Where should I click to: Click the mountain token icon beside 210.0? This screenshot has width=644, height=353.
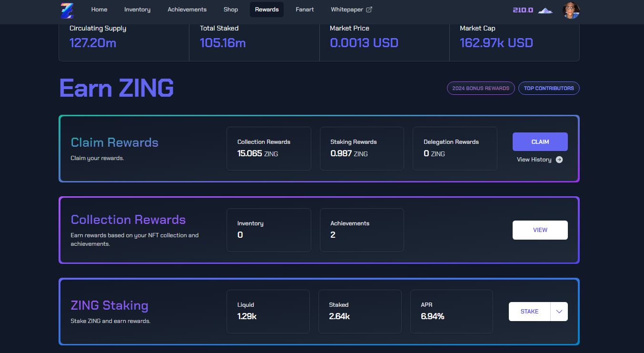coord(545,10)
